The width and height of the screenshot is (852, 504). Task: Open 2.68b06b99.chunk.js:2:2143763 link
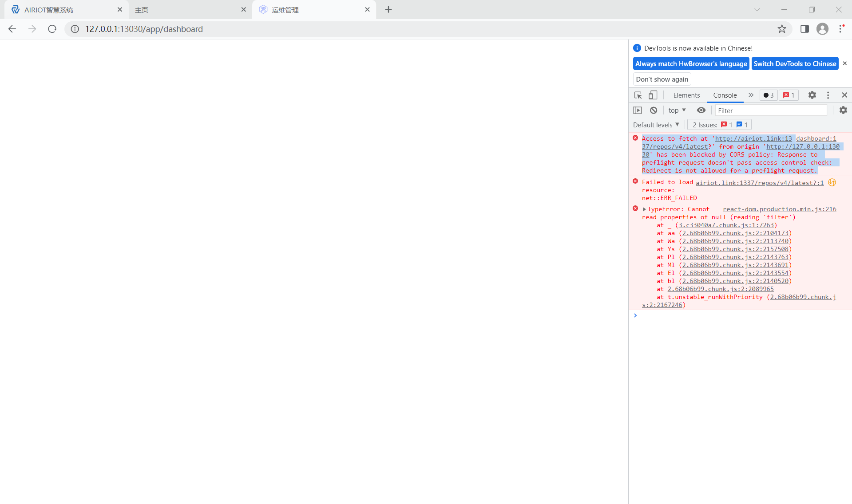pyautogui.click(x=736, y=257)
